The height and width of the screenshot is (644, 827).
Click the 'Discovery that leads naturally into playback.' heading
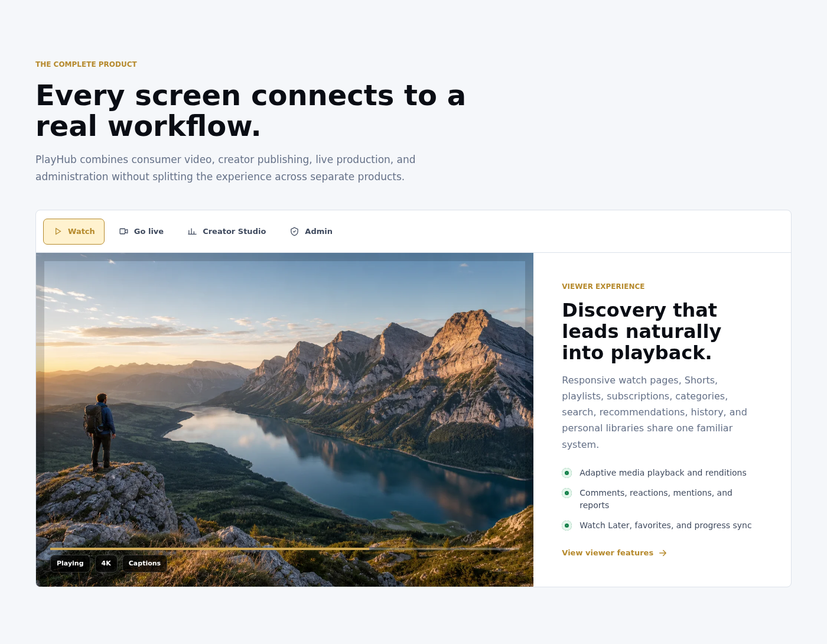tap(642, 331)
